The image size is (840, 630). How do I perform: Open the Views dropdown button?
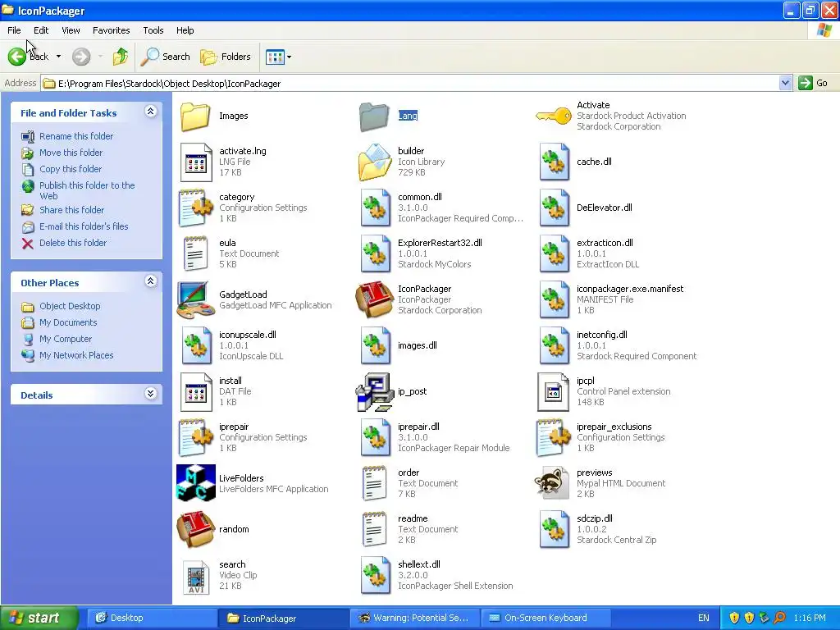point(279,57)
